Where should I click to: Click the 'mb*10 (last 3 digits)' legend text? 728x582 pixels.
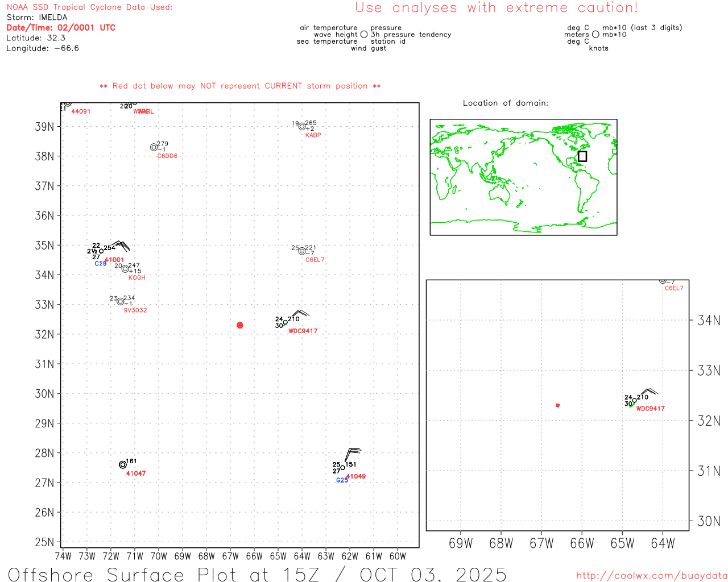(642, 28)
